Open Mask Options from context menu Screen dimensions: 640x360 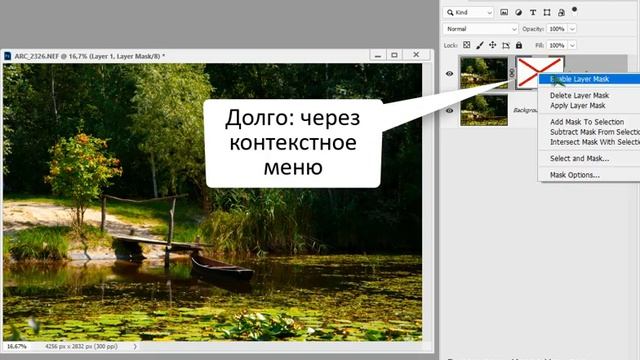(575, 175)
